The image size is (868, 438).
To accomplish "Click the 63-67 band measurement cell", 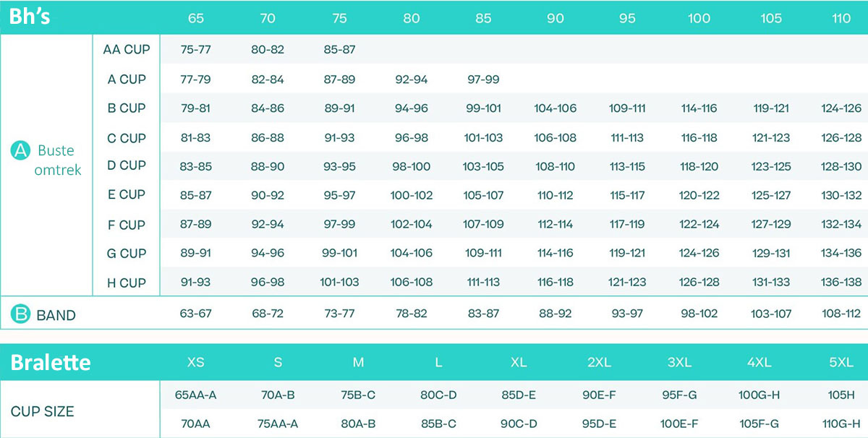I will (195, 314).
